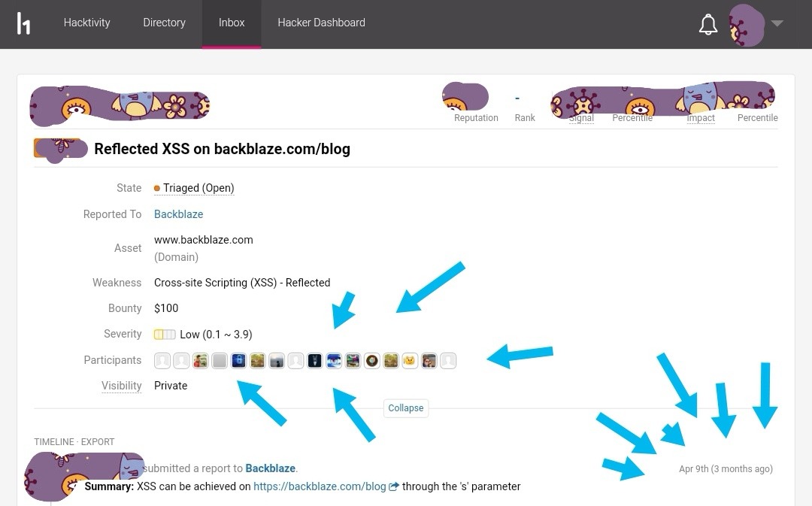Click the HackerOne logo in navbar

(x=24, y=23)
